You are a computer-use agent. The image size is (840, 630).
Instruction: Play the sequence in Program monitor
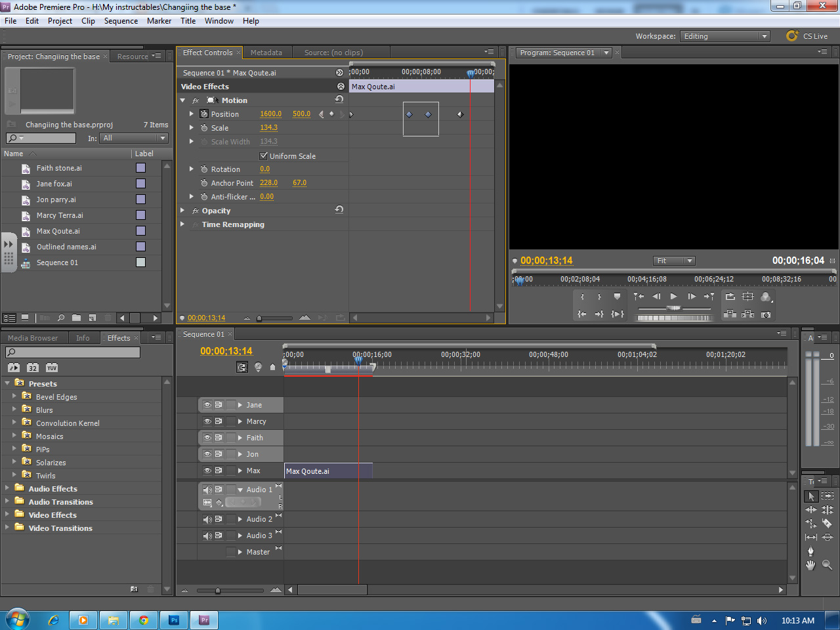[x=673, y=297]
